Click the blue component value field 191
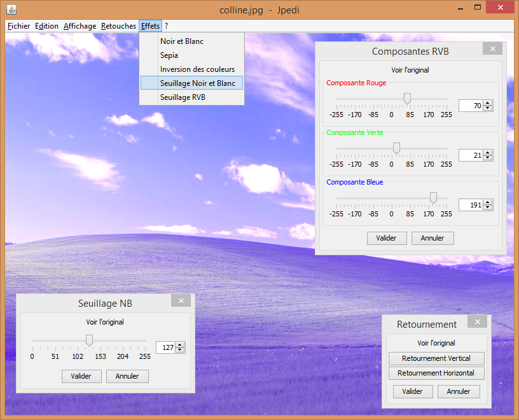The width and height of the screenshot is (519, 420). tap(471, 205)
